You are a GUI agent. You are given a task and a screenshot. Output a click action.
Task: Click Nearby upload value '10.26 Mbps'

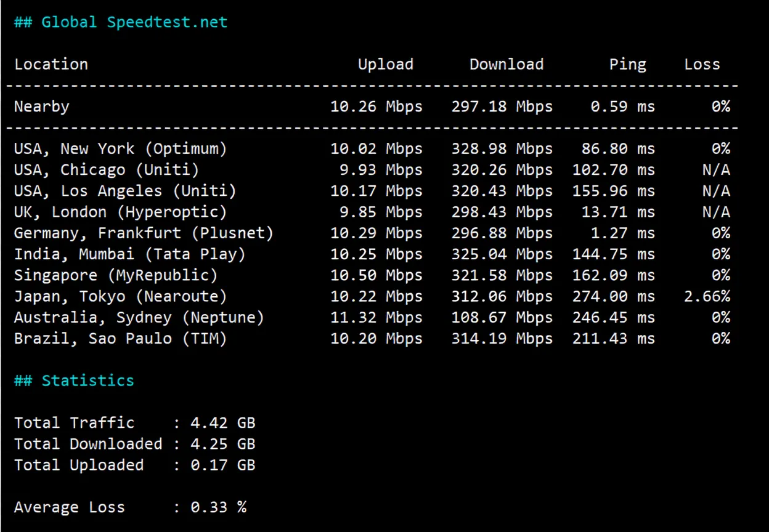376,107
